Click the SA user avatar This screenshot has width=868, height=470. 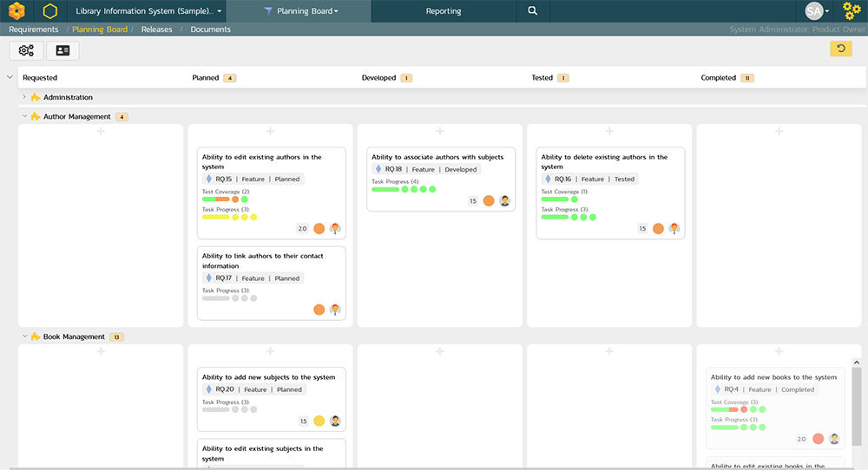(x=813, y=11)
